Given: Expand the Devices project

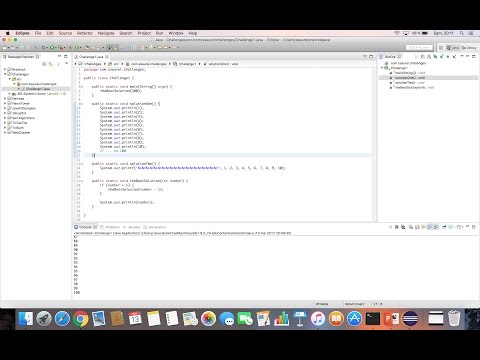Looking at the screenshot, I should pos(5,98).
